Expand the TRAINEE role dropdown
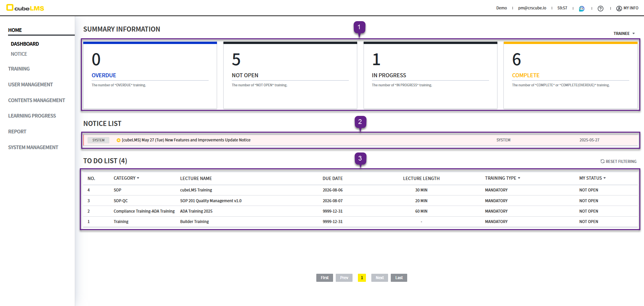 point(624,34)
